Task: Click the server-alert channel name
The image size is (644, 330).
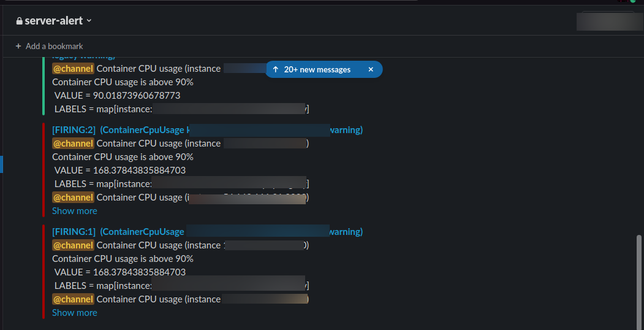Action: [53, 21]
